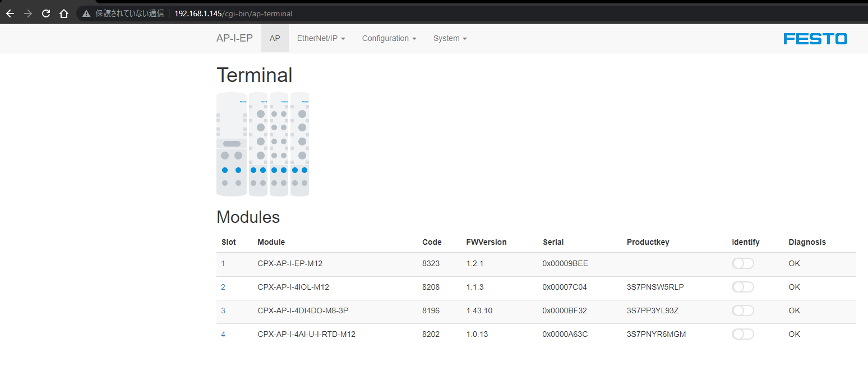Click serial 0x00009BEE
Viewport: 868px width, 370px height.
pyautogui.click(x=565, y=263)
